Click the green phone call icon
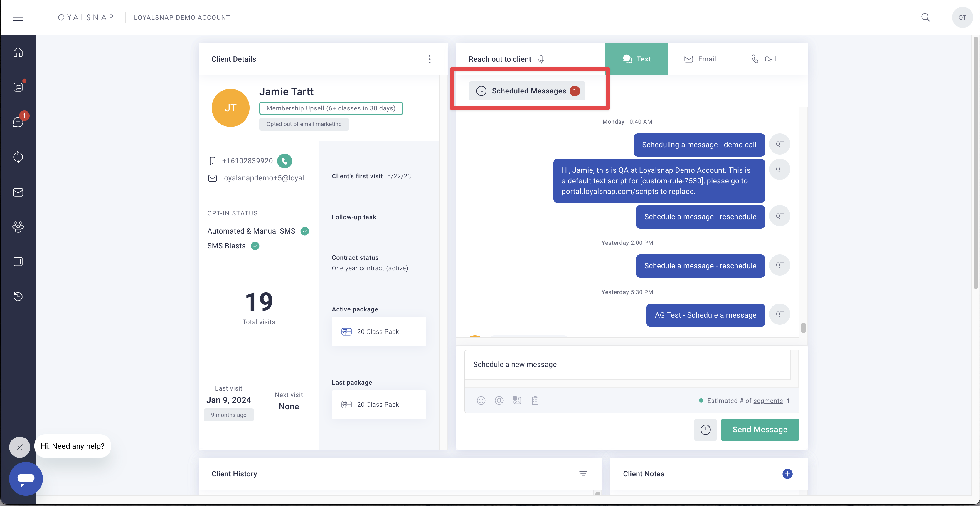The width and height of the screenshot is (980, 506). point(284,161)
